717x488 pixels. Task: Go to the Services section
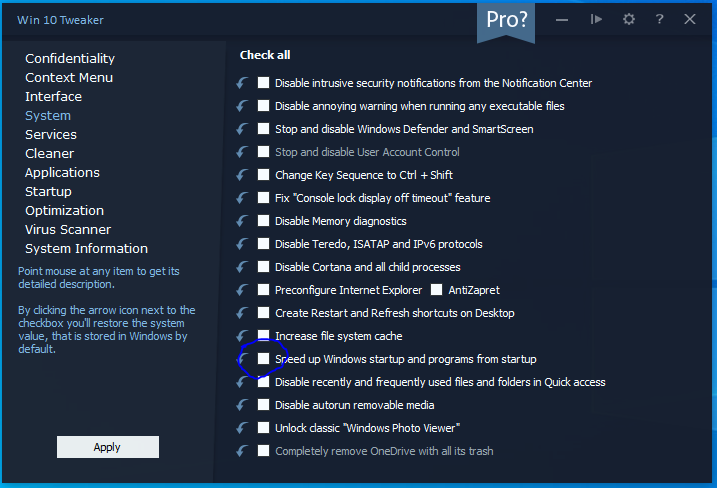point(51,134)
